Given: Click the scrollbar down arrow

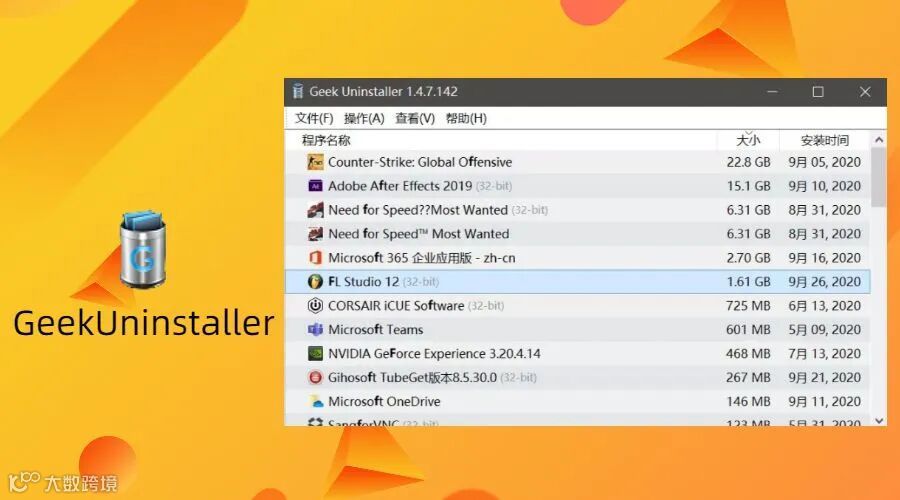Looking at the screenshot, I should click(x=879, y=421).
